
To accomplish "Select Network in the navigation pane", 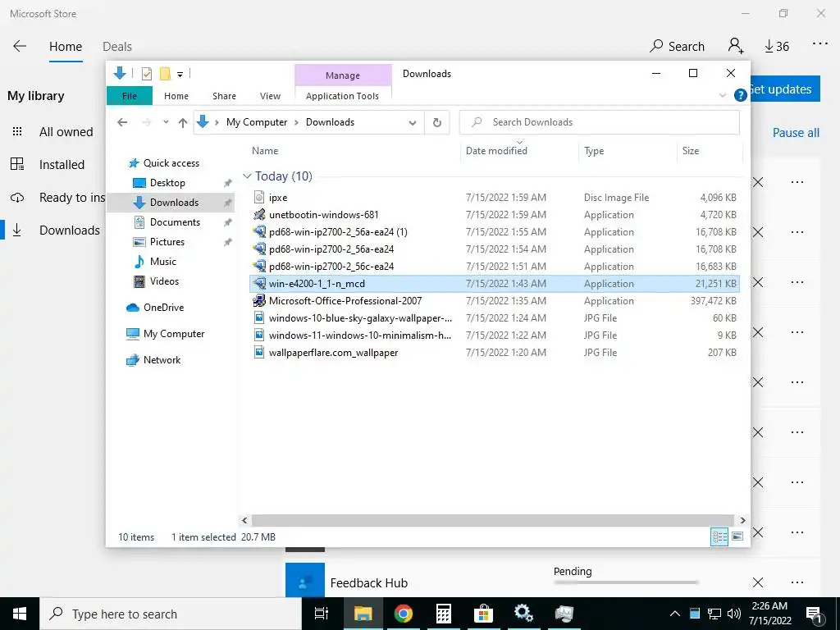I will tap(162, 360).
